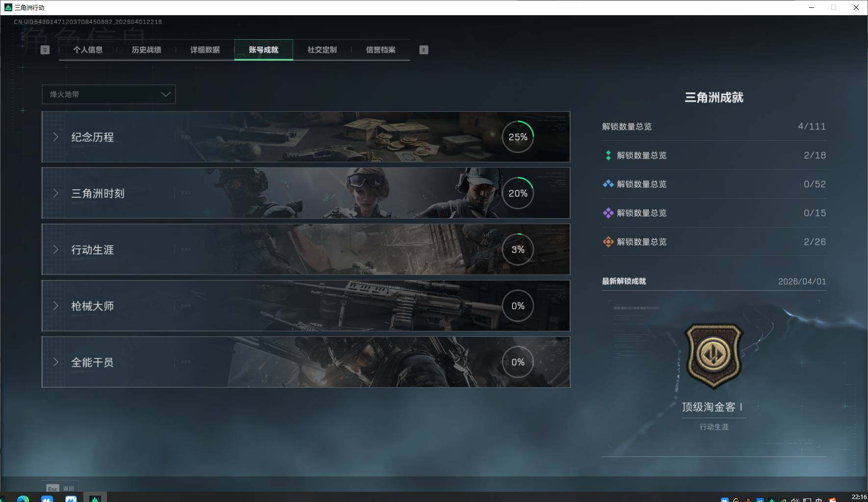Expand the 纪念历程 achievement group
Image resolution: width=868 pixels, height=502 pixels.
click(55, 137)
